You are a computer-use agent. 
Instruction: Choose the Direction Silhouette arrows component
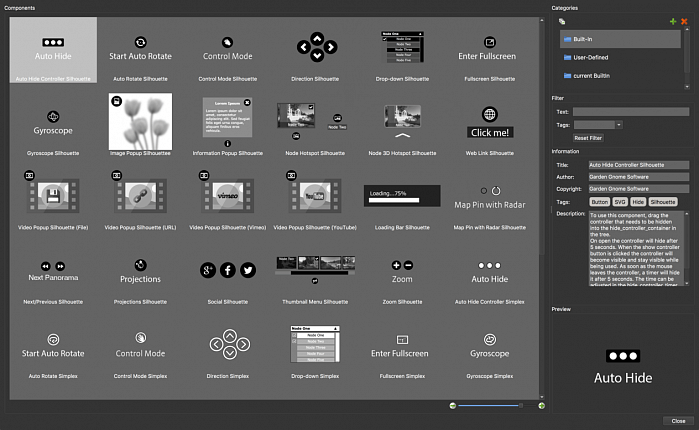(x=316, y=47)
